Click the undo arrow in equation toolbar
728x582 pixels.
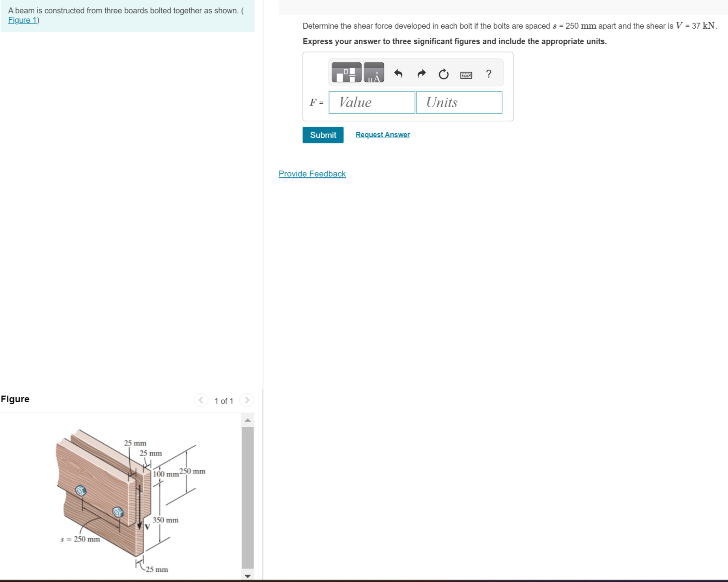click(x=398, y=74)
